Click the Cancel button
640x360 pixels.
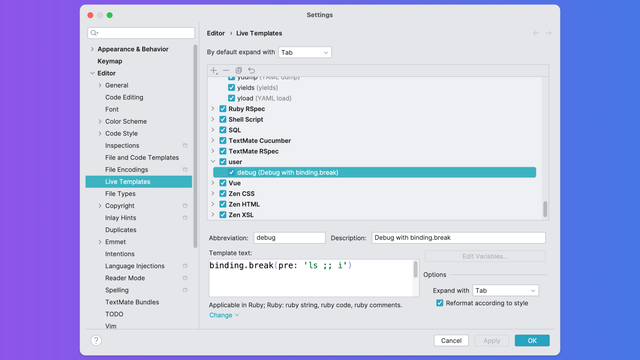(x=451, y=340)
